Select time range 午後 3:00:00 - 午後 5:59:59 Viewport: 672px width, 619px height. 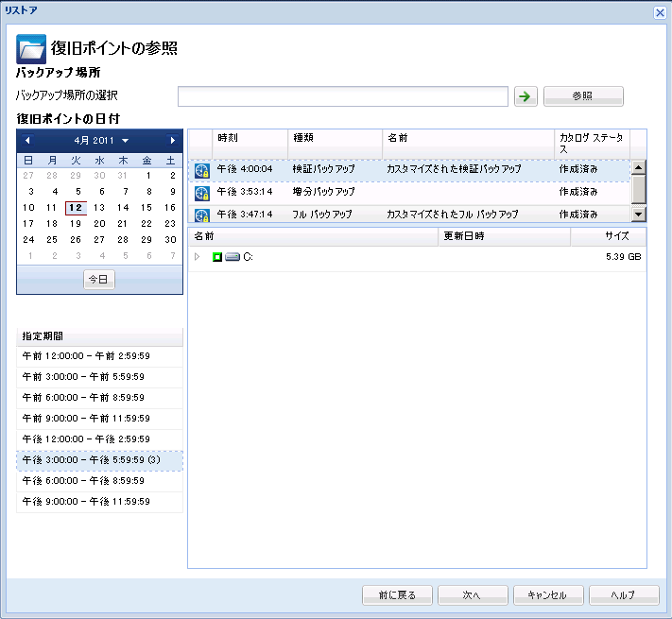[99, 460]
